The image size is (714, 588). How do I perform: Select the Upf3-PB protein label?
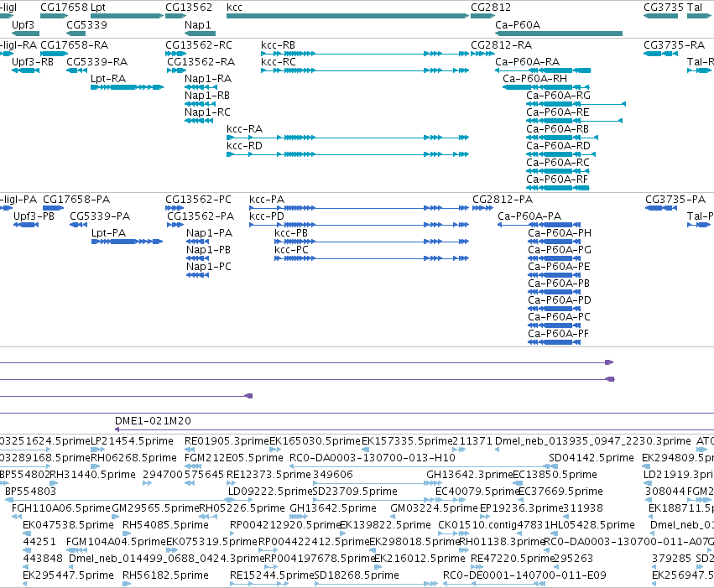point(34,216)
